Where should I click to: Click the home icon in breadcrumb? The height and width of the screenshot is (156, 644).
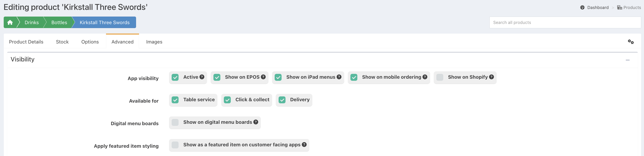10,22
